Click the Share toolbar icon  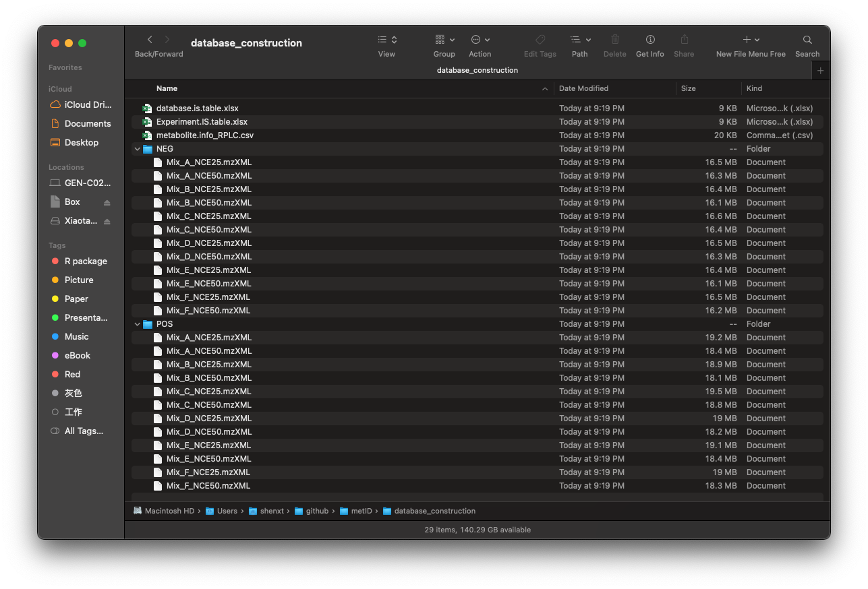point(684,40)
